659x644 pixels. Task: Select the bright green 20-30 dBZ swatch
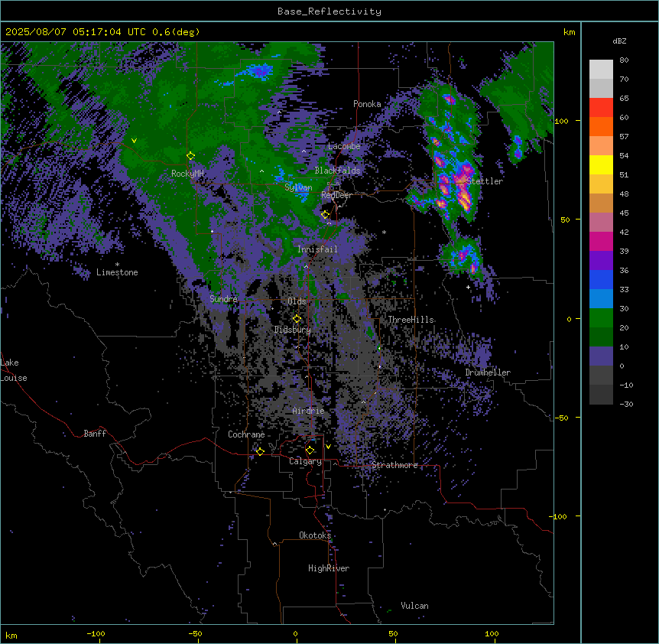point(601,318)
